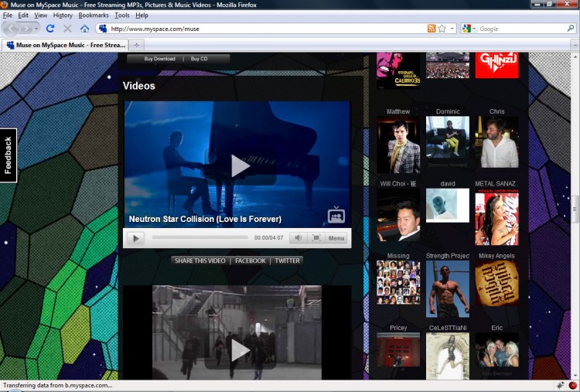580x392 pixels.
Task: Go to the Home page icon
Action: (x=85, y=29)
